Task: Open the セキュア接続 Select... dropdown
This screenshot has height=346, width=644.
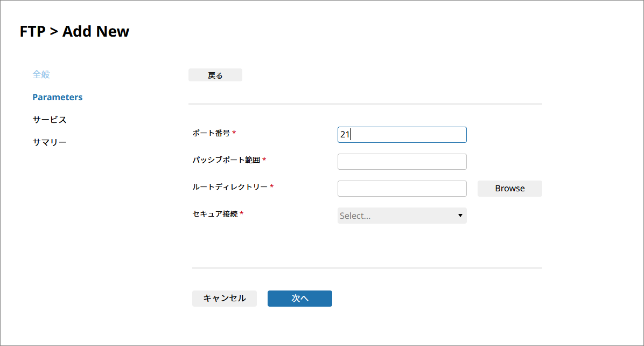Action: tap(396, 216)
